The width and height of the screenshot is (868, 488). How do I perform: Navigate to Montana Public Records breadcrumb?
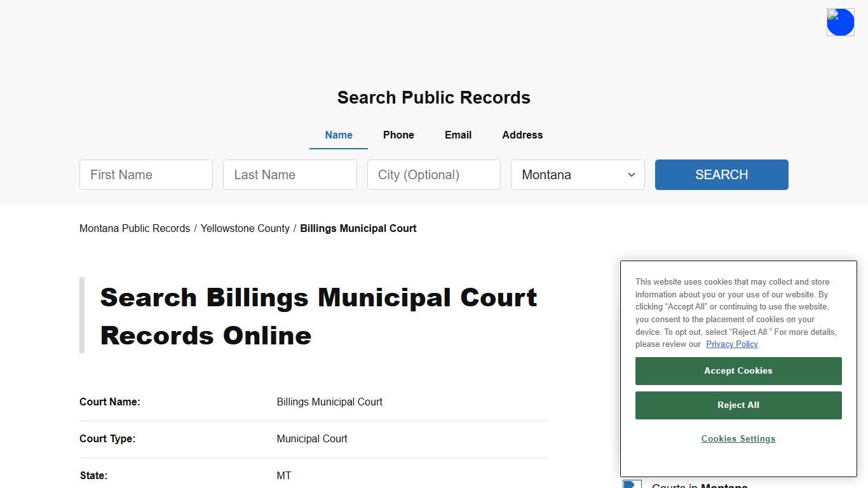coord(134,228)
